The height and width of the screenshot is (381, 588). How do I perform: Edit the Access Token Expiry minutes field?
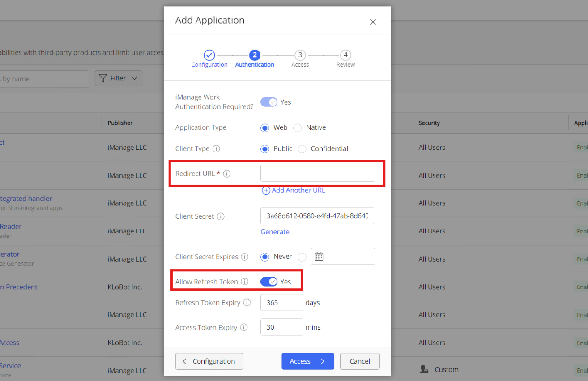282,327
